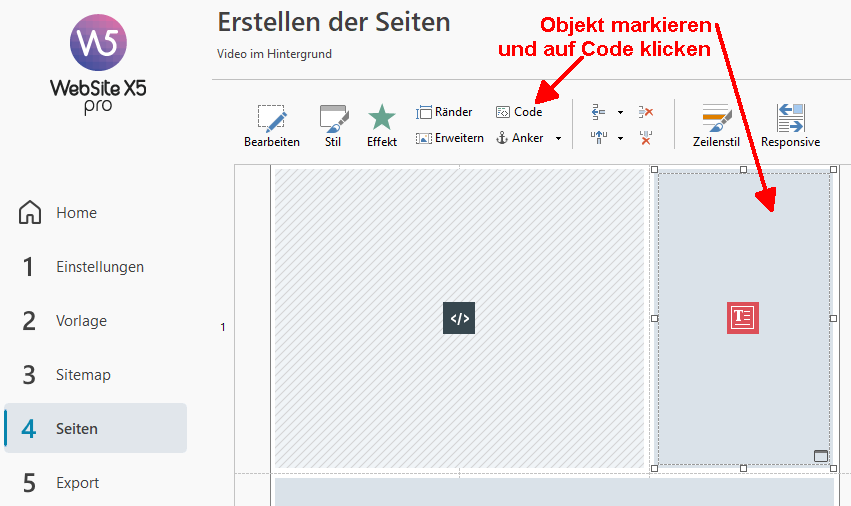Navigate to step 2 Vorlage
The height and width of the screenshot is (506, 851).
pyautogui.click(x=81, y=321)
